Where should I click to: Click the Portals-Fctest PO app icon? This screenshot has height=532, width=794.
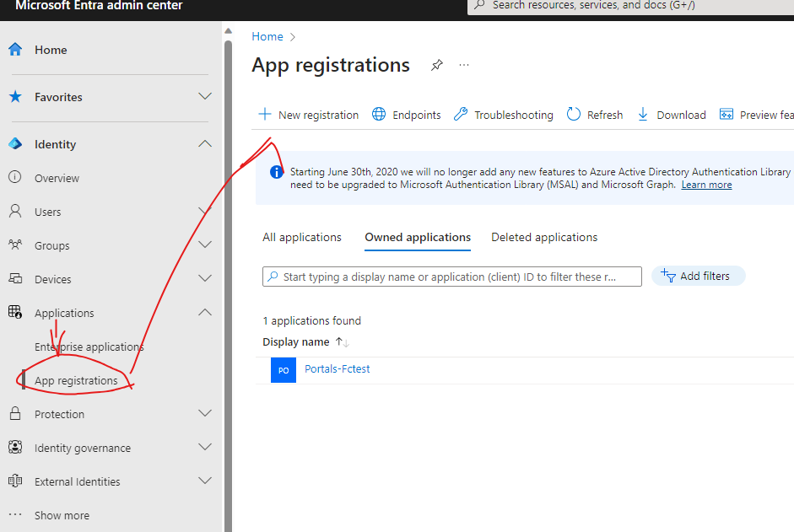point(283,369)
